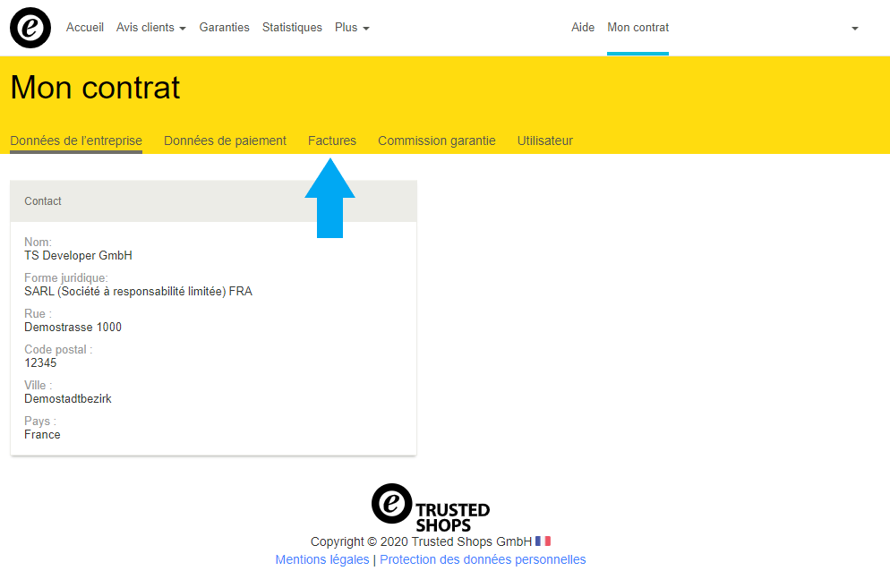Screen dimensions: 890x588
Task: Click the company name TS Developer GmbH
Action: 78,255
